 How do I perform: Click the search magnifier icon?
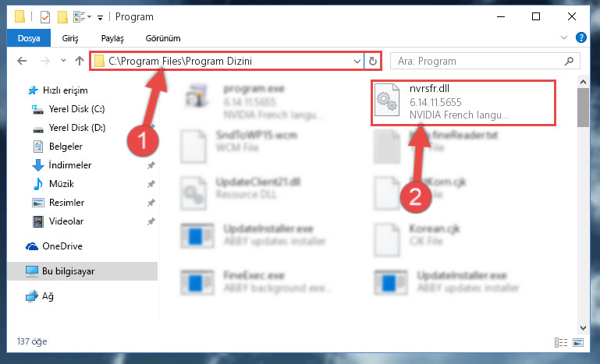point(569,61)
